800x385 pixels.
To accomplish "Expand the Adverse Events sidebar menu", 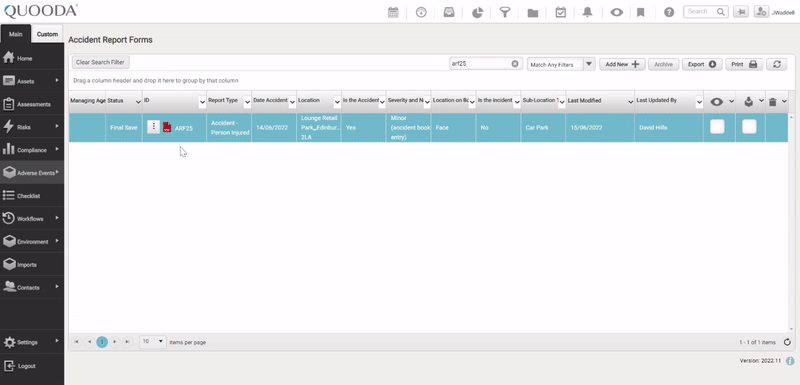I will (32, 173).
